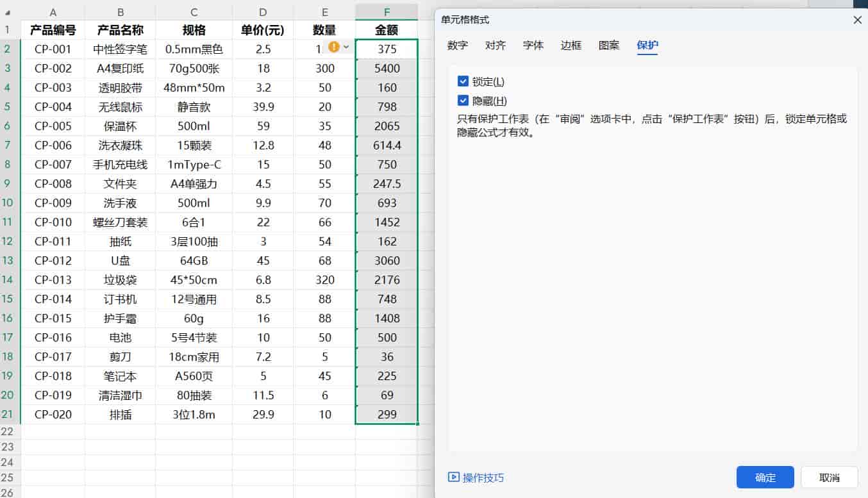Close the 单元格格式 dialog

pyautogui.click(x=857, y=20)
